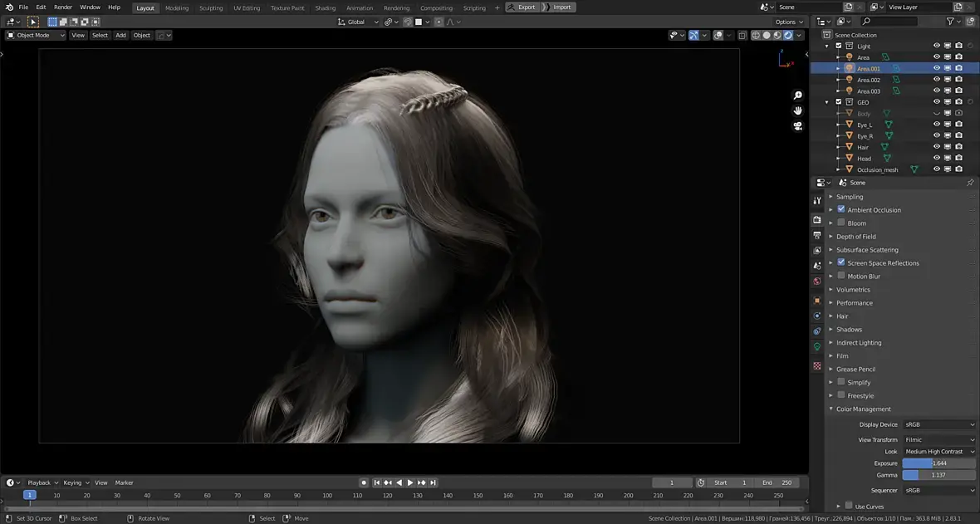This screenshot has width=980, height=524.
Task: Toggle camera view with the camera icon
Action: click(797, 126)
